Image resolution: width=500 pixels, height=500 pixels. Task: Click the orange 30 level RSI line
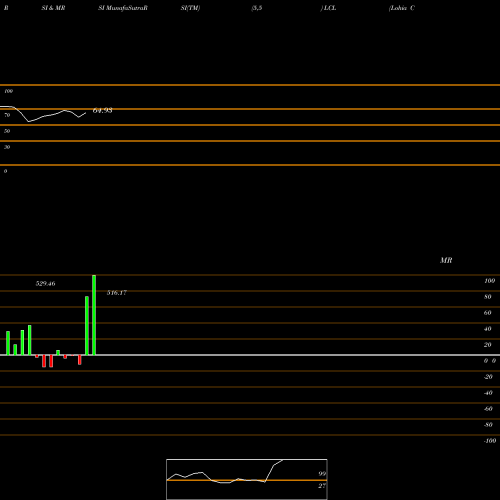[x=250, y=141]
